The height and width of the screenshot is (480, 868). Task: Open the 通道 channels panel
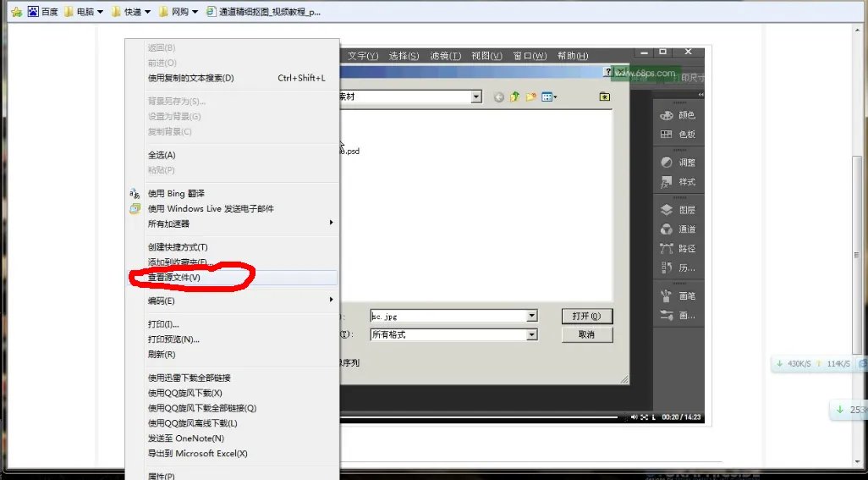(x=678, y=229)
